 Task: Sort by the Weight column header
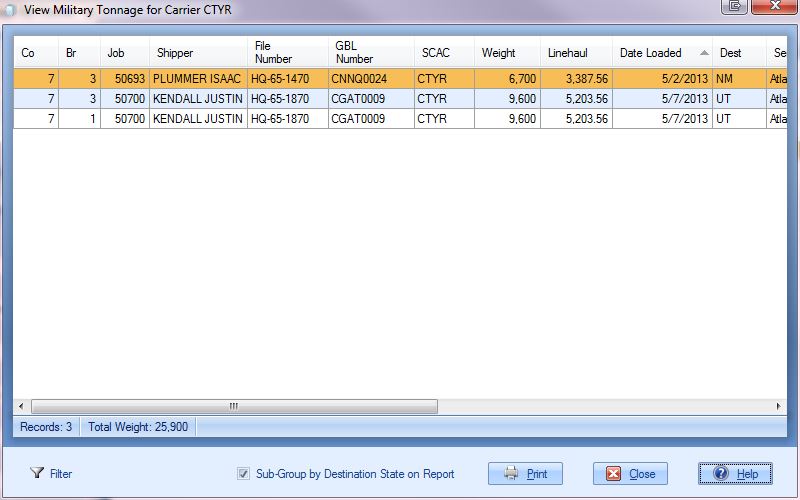(498, 53)
